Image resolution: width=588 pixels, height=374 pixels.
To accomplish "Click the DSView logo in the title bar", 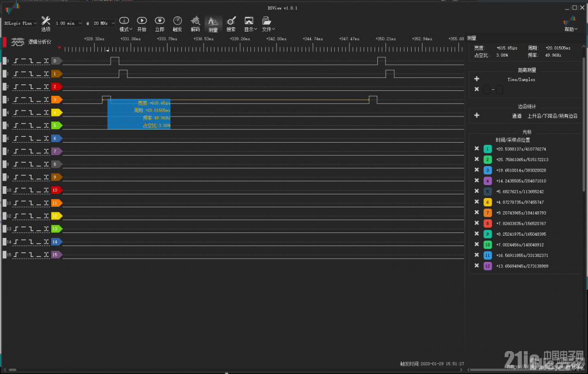I will 13,8.
